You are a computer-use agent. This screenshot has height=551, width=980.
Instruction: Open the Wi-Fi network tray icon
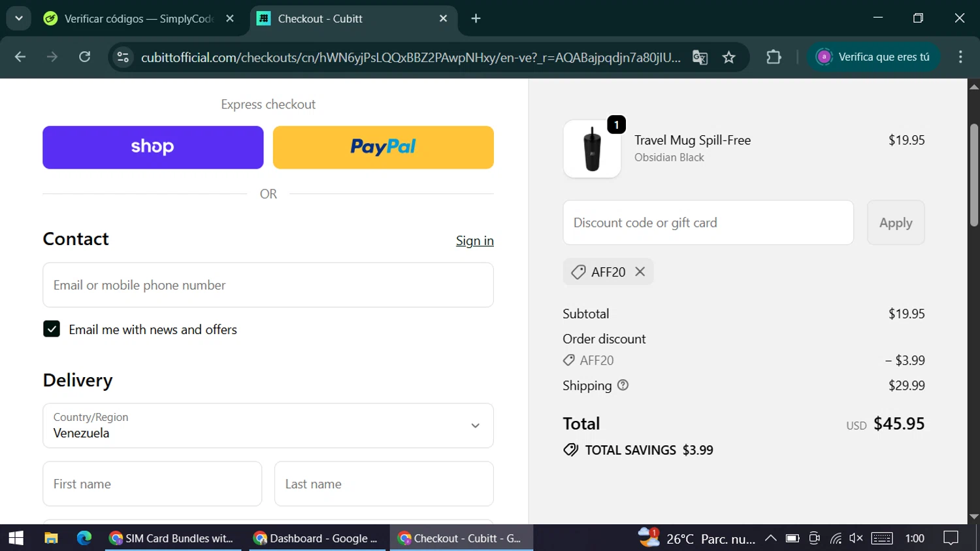(x=836, y=538)
